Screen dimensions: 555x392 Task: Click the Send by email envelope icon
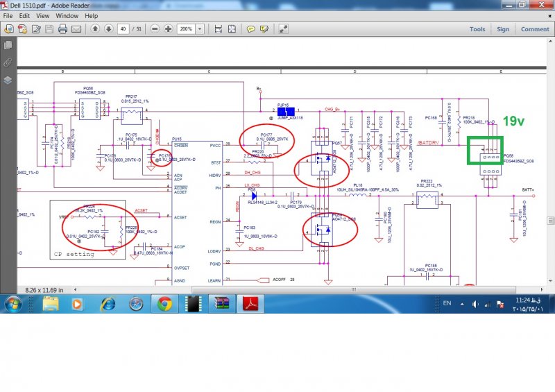[x=76, y=29]
